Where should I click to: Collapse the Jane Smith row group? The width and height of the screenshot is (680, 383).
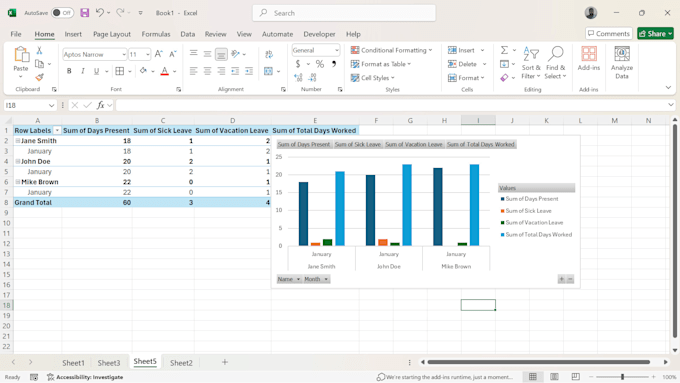(x=18, y=141)
